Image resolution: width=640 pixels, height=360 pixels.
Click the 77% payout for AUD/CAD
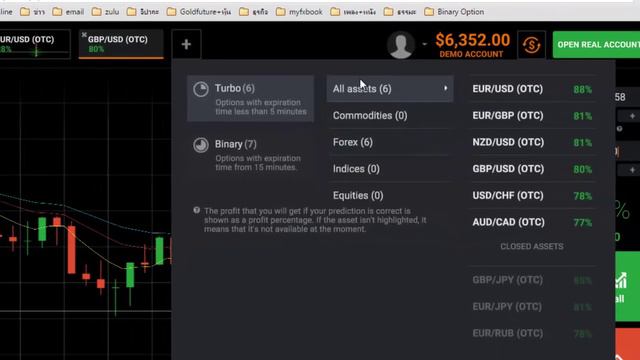(582, 223)
